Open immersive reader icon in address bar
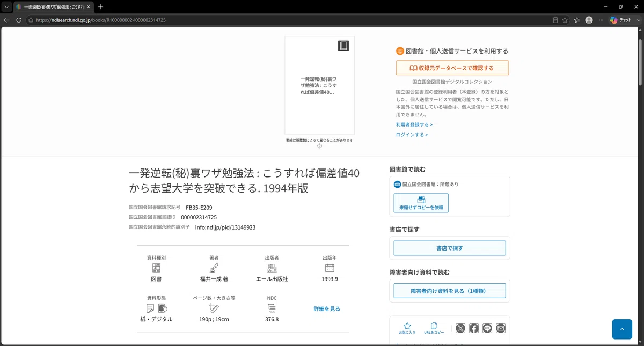Viewport: 644px width, 346px height. [555, 20]
